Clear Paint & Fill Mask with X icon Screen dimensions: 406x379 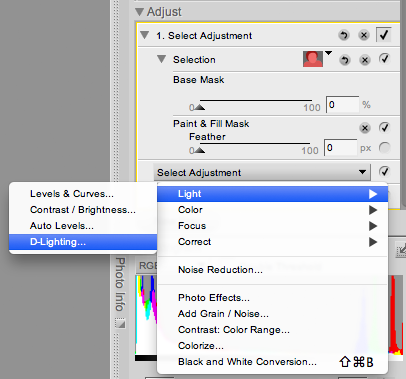(x=365, y=128)
